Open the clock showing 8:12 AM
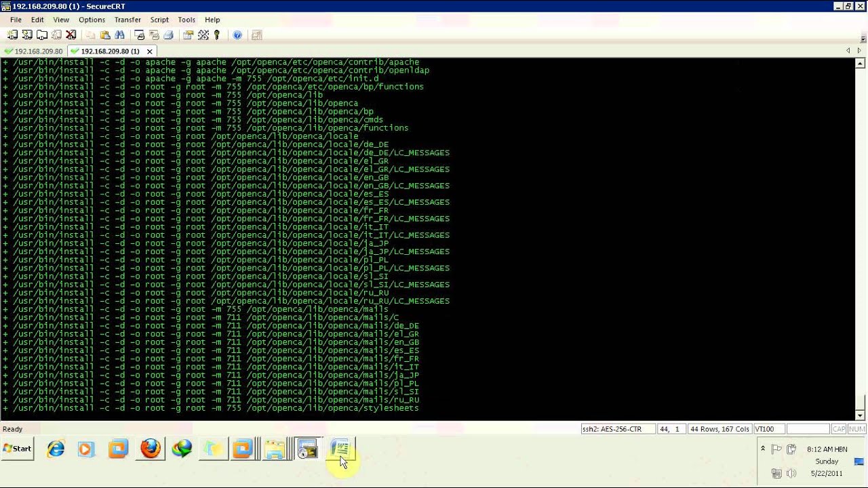 [827, 461]
